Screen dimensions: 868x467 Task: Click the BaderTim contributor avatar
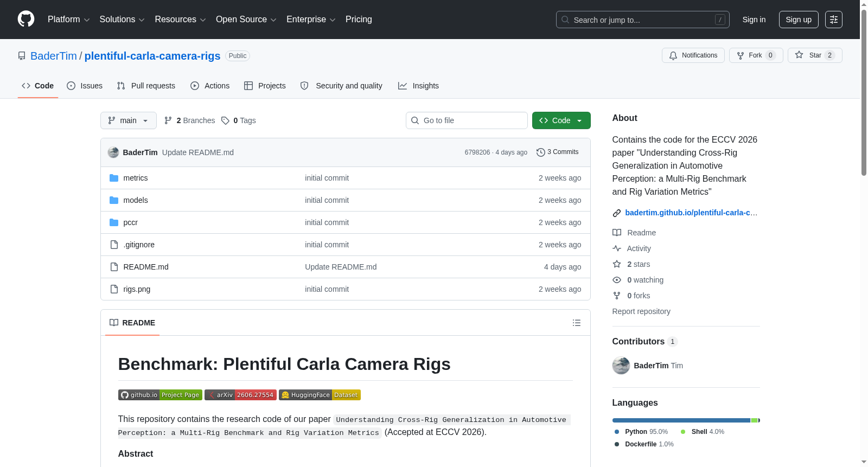621,366
